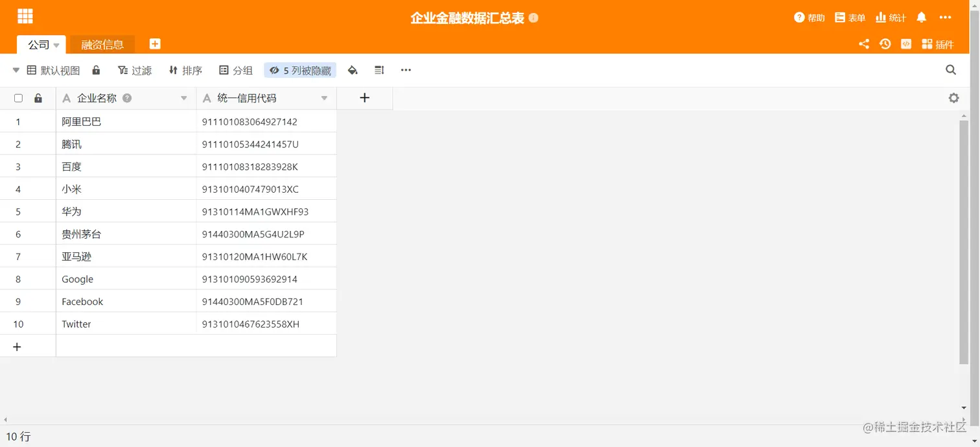Viewport: 980px width, 447px height.
Task: Toggle the view lock icon
Action: coord(96,70)
